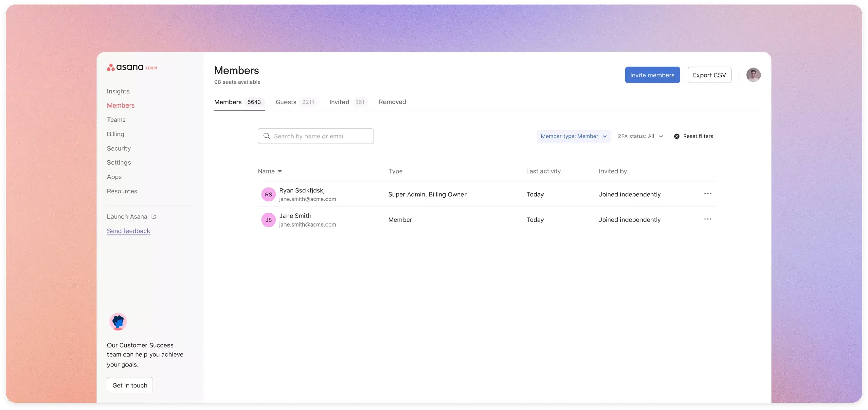Click the Invite members button
Image resolution: width=868 pixels, height=410 pixels.
(x=652, y=75)
